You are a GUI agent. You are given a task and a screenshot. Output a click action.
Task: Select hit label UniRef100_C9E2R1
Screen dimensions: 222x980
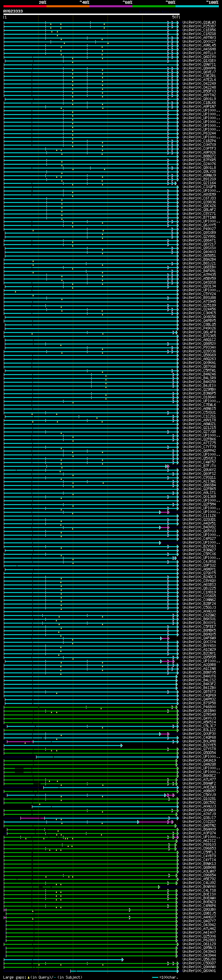click(x=199, y=76)
